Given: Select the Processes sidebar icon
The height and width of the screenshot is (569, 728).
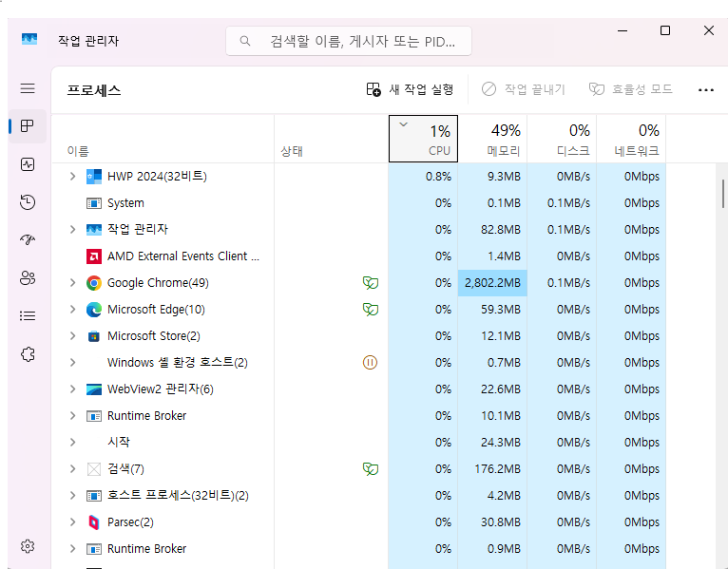Looking at the screenshot, I should [28, 125].
